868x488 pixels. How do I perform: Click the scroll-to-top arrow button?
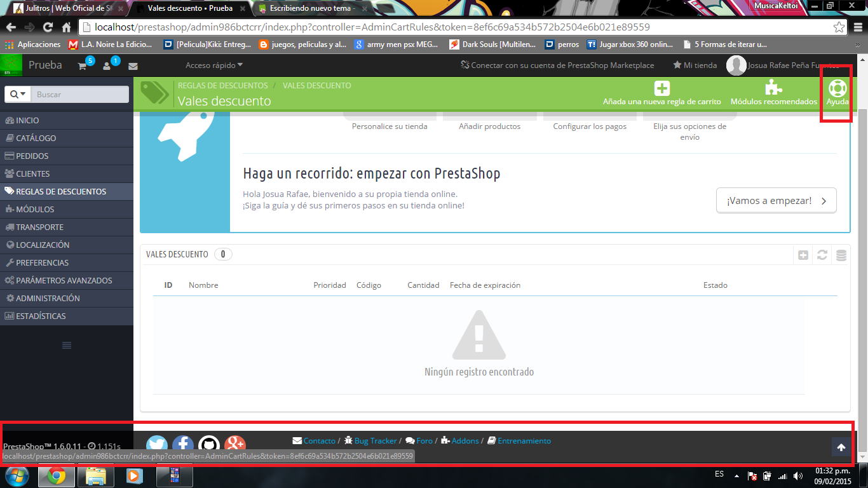point(841,447)
